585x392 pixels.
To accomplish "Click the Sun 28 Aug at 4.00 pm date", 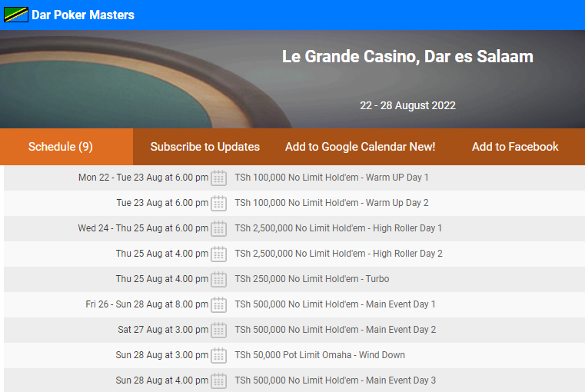I will pyautogui.click(x=162, y=380).
